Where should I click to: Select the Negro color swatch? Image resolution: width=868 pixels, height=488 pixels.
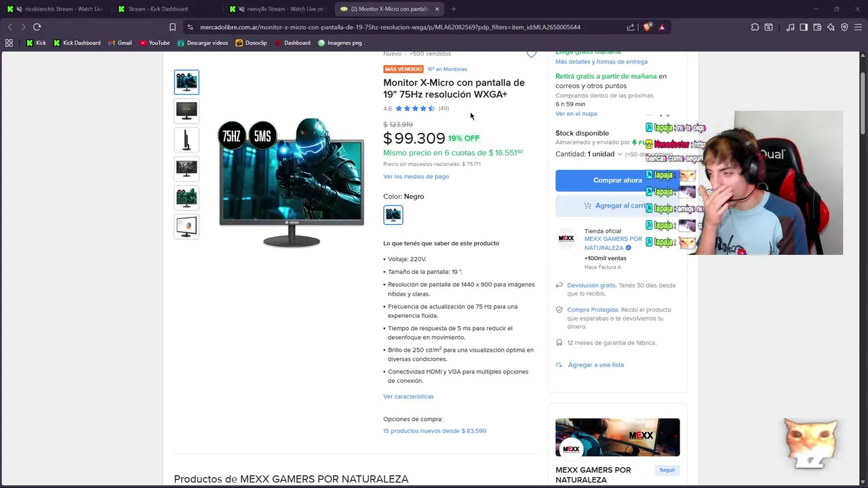(x=393, y=215)
